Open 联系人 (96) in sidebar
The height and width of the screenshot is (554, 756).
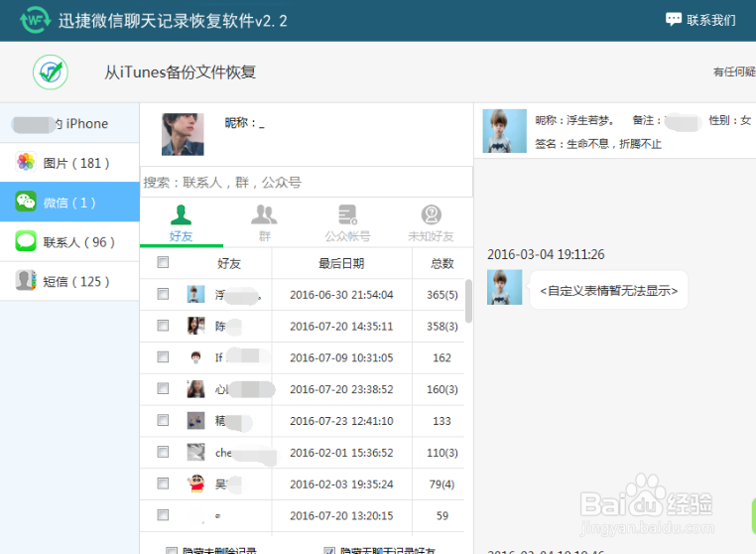coord(69,242)
